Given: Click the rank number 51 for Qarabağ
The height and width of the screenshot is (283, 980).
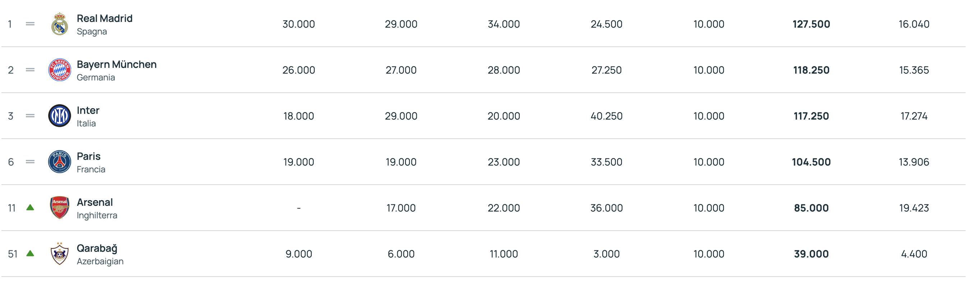Looking at the screenshot, I should click(x=13, y=254).
